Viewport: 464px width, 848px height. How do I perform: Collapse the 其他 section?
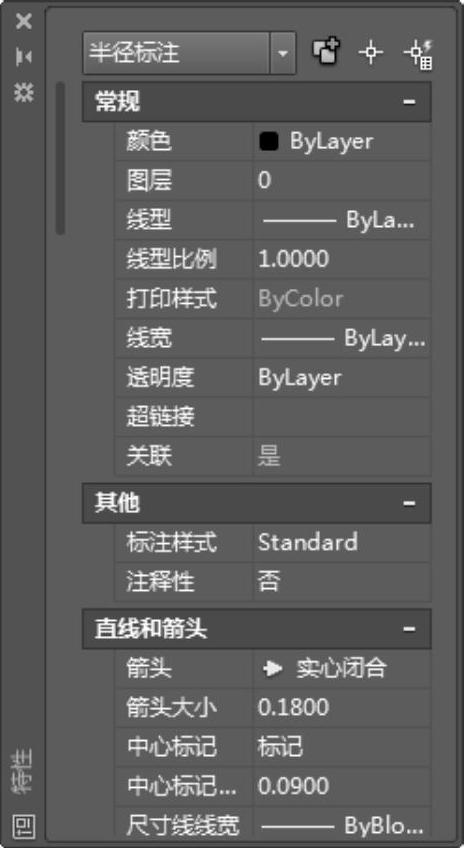tap(409, 503)
